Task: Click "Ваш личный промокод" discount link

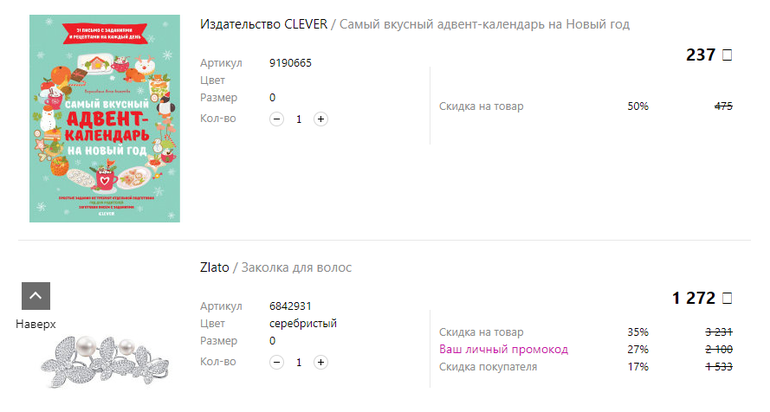Action: pos(503,349)
